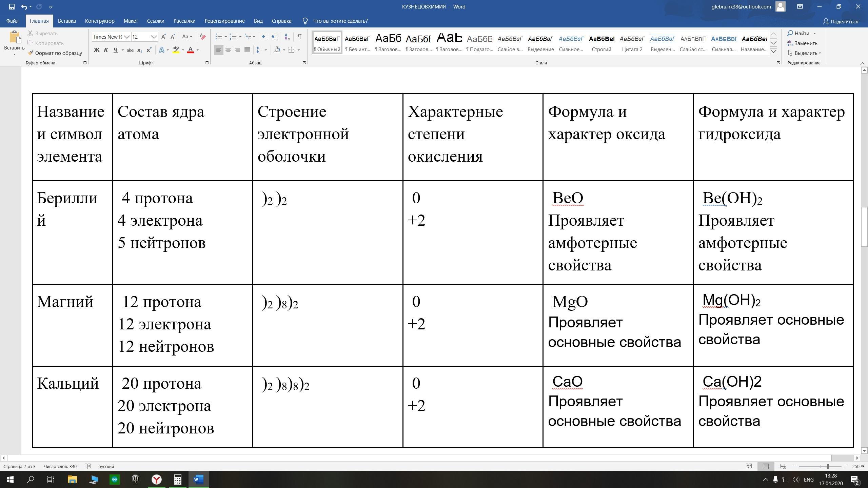Open the Файл tab

(x=12, y=21)
